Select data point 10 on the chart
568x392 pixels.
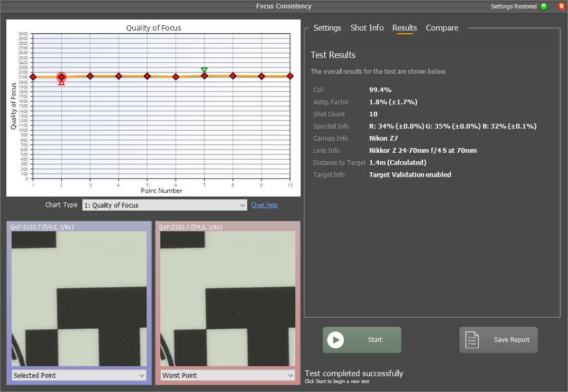(x=290, y=76)
